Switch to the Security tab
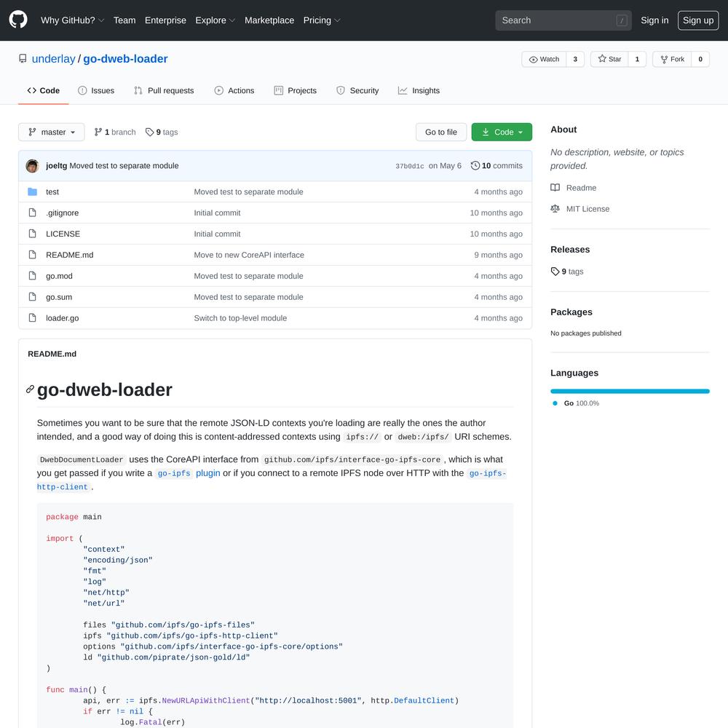Viewport: 728px width, 728px height. point(357,90)
